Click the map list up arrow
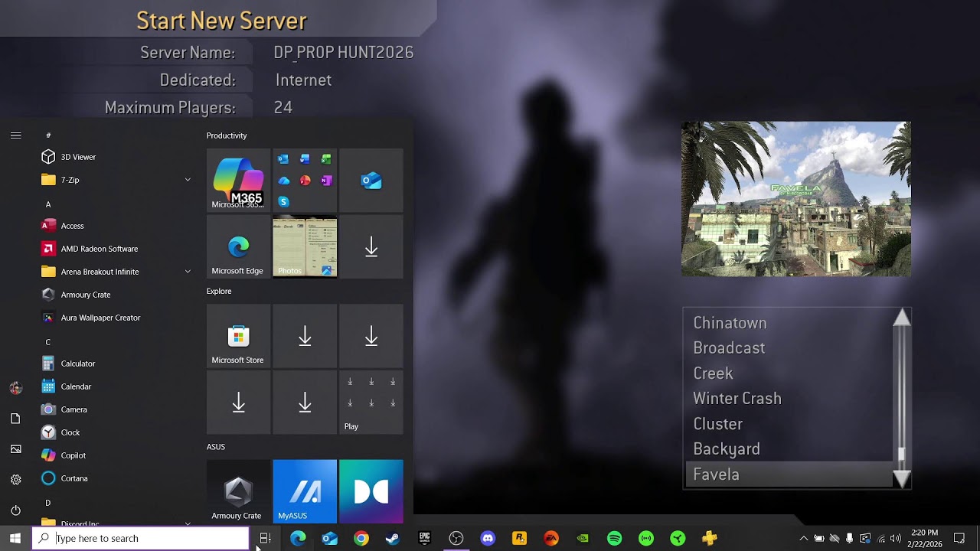Screen dimensions: 980x551 click(x=901, y=318)
